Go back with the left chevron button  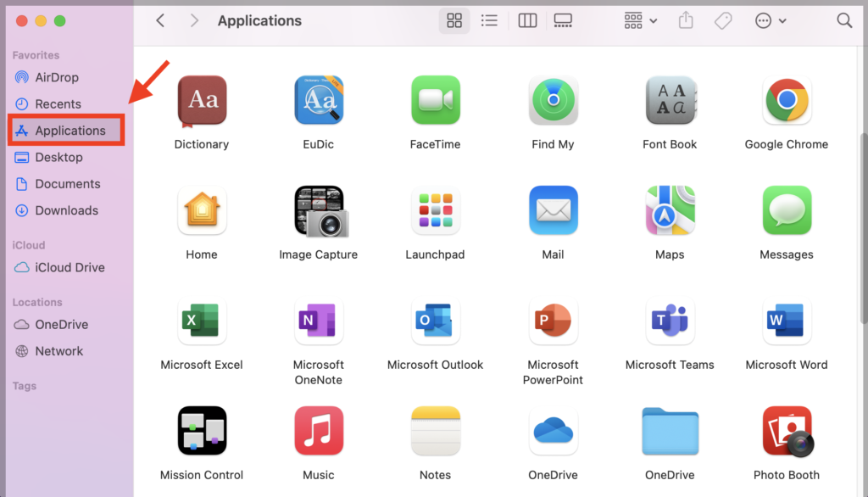pyautogui.click(x=160, y=20)
